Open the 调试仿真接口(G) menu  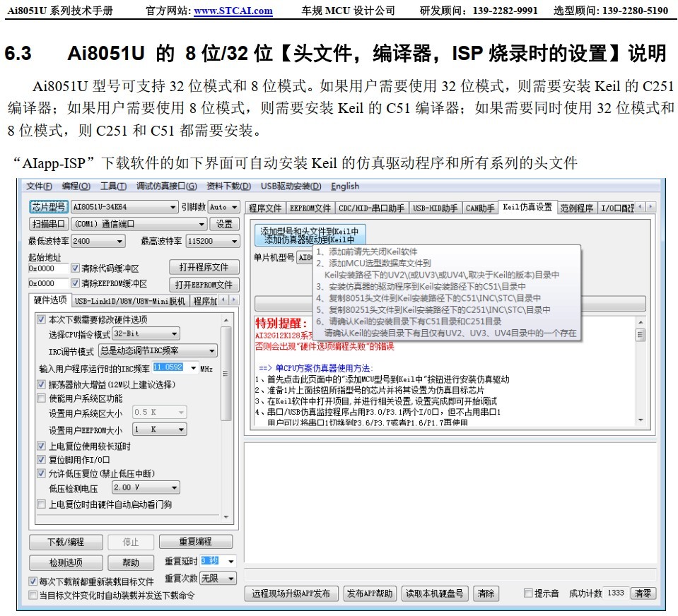(166, 186)
